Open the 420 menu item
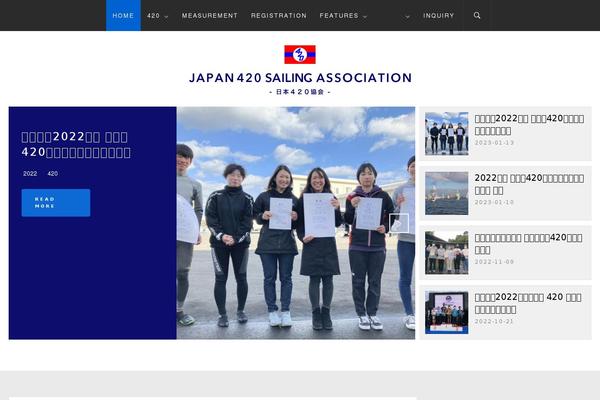This screenshot has height=400, width=600. (153, 16)
